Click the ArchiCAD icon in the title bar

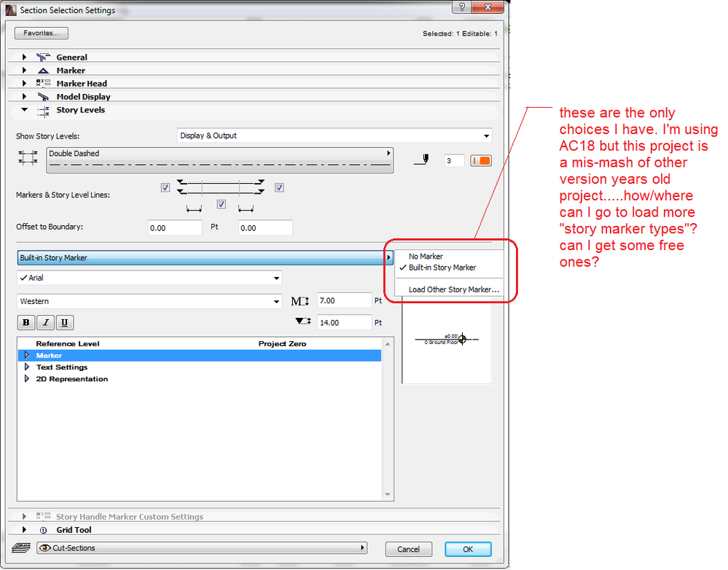(11, 9)
